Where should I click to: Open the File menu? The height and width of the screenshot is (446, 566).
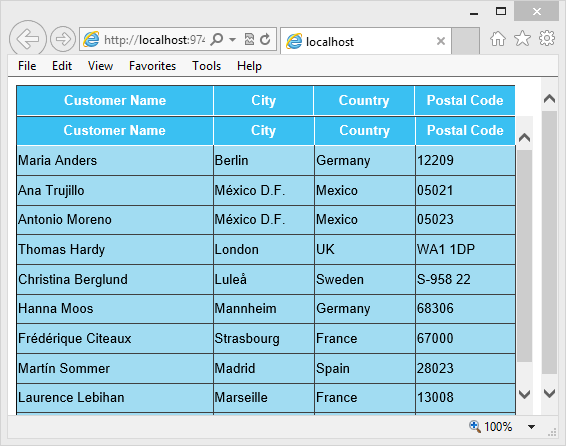tap(27, 66)
